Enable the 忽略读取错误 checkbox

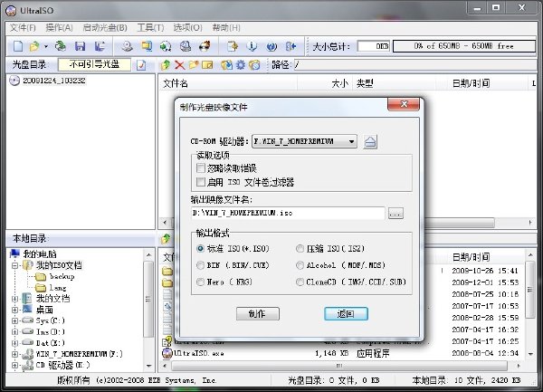pyautogui.click(x=201, y=168)
